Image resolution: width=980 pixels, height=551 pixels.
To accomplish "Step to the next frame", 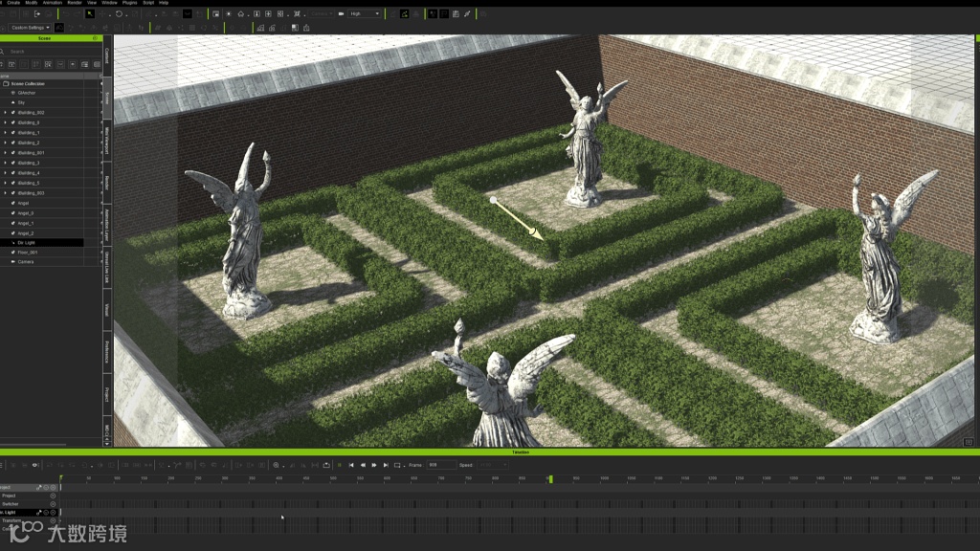I will 374,465.
